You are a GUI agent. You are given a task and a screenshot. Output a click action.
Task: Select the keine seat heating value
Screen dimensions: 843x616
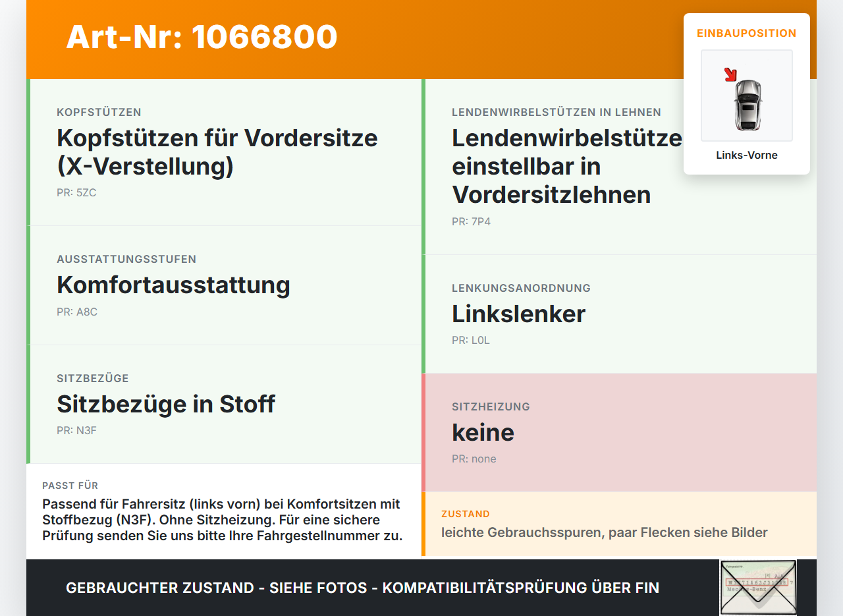pos(483,433)
